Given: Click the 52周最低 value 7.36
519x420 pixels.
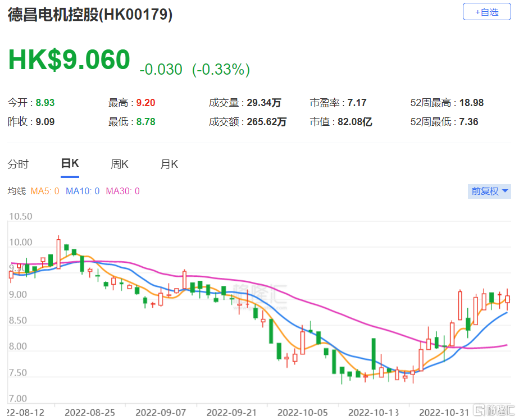Looking at the screenshot, I should [x=468, y=122].
